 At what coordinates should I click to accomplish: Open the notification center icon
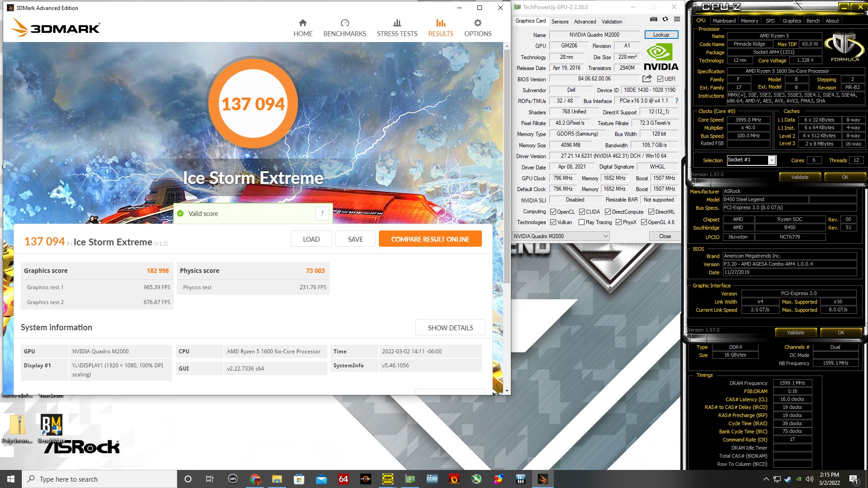click(x=854, y=479)
